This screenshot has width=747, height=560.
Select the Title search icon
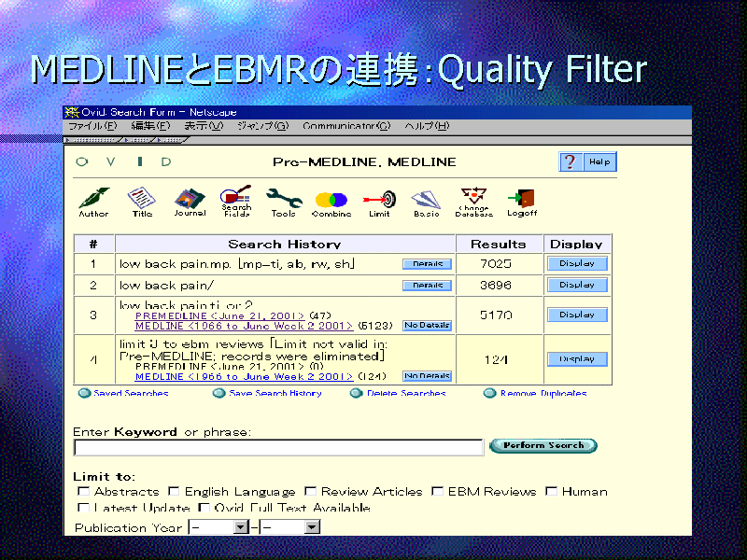coord(141,200)
